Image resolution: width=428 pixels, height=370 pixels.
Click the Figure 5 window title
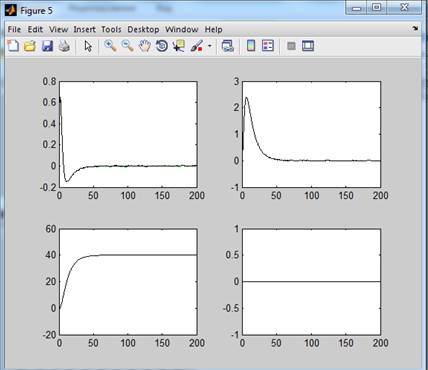[x=36, y=11]
